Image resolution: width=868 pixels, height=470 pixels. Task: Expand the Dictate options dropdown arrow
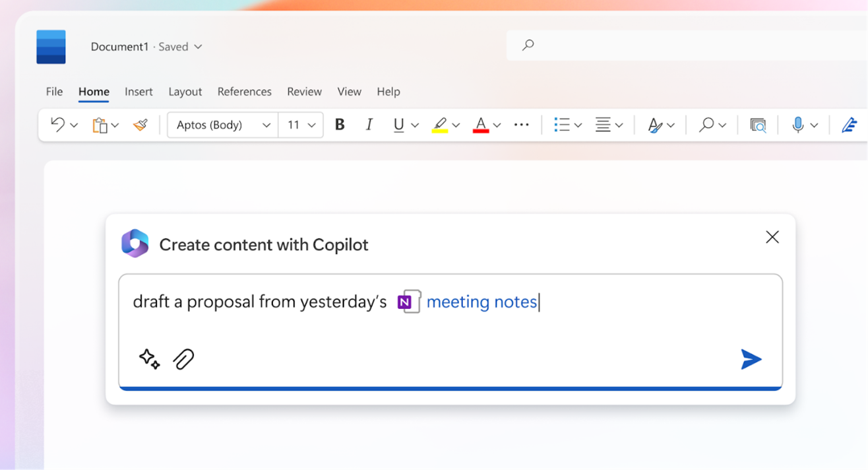(815, 125)
